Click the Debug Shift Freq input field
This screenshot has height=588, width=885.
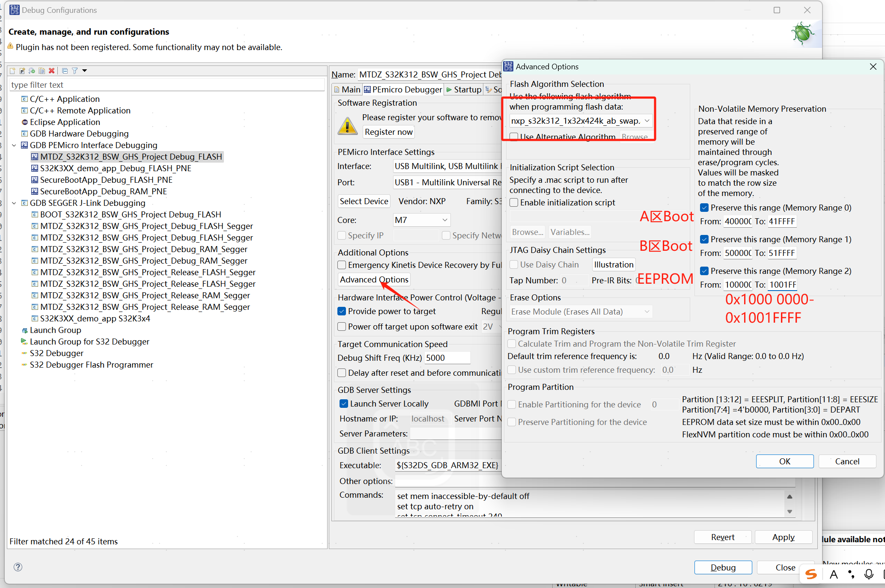click(447, 358)
